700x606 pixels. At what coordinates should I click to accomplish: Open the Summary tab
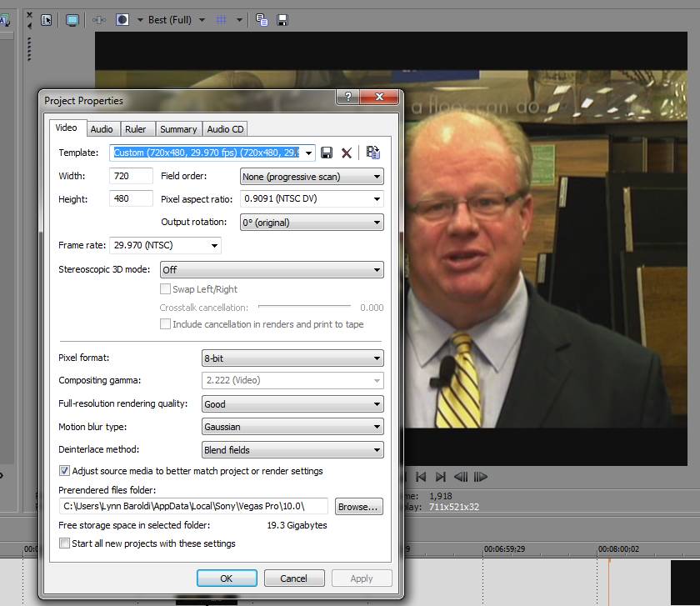pos(178,129)
